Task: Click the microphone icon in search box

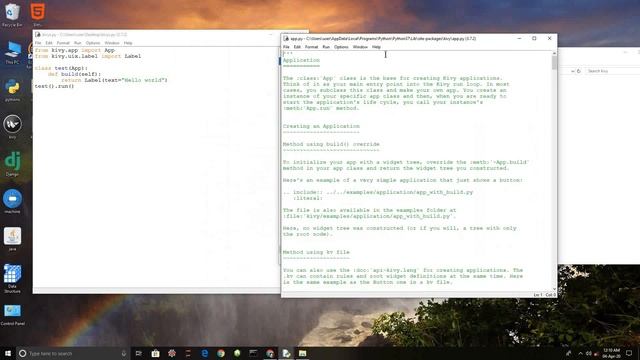Action: point(124,353)
